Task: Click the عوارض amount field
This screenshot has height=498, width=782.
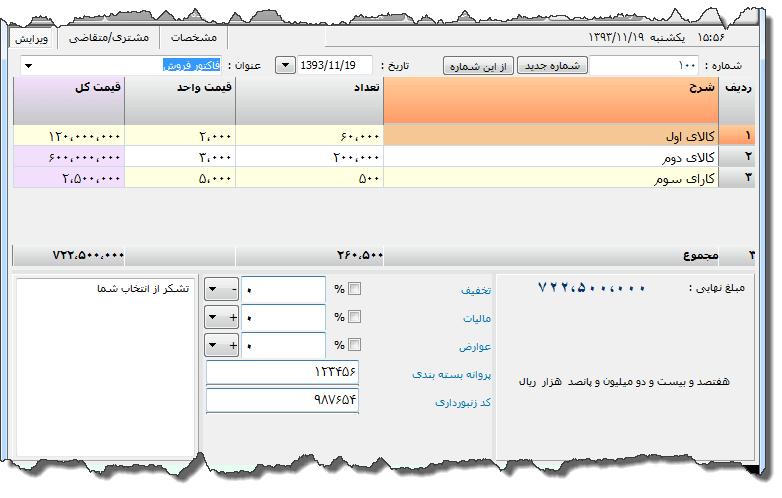Action: pyautogui.click(x=283, y=345)
